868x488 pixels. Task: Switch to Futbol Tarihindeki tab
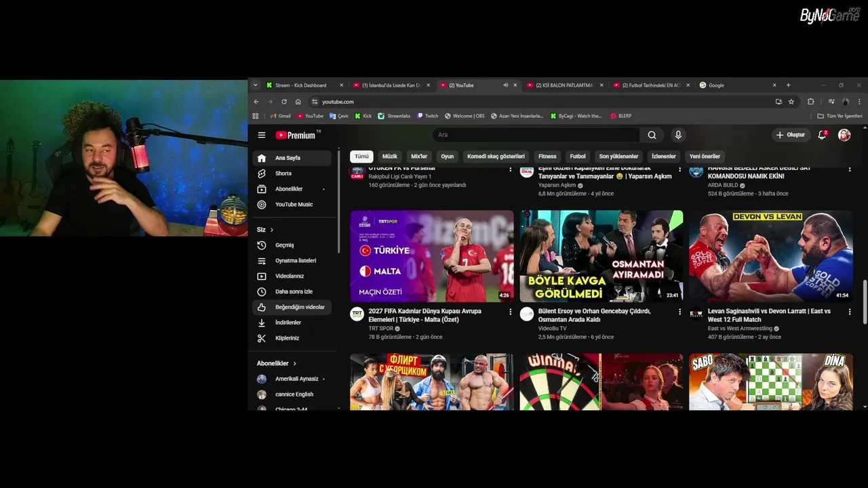point(650,85)
